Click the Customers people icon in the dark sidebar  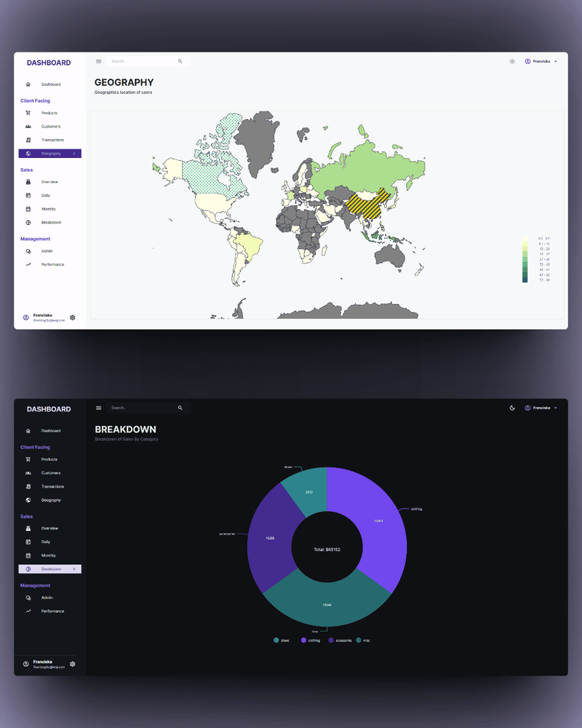pyautogui.click(x=28, y=473)
